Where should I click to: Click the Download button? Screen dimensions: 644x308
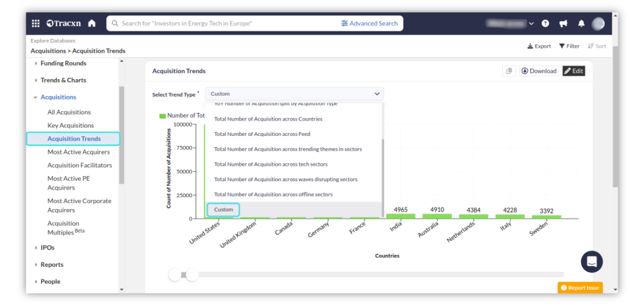(539, 71)
